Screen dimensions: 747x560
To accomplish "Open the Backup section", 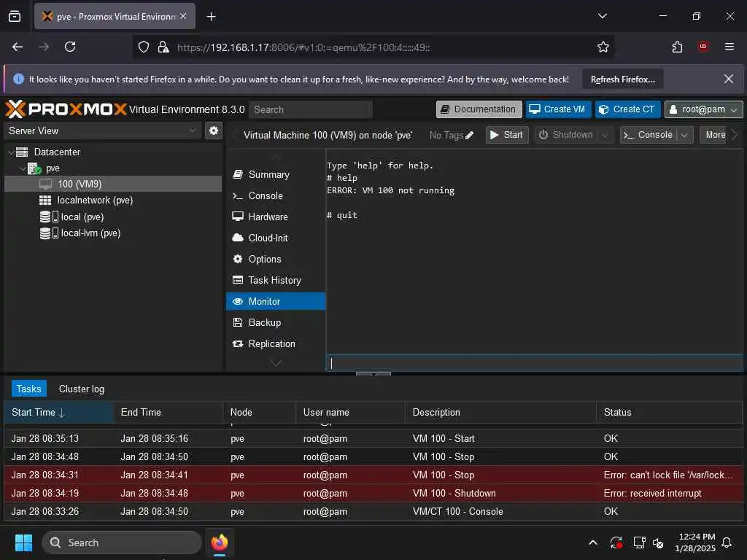I will pos(276,323).
